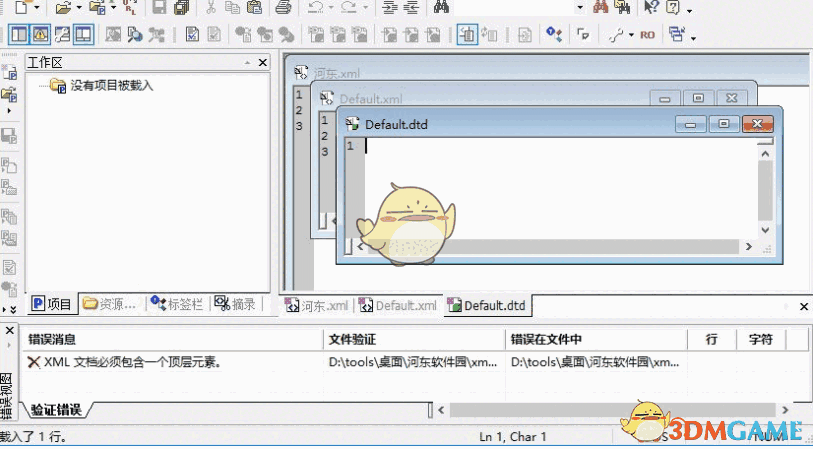
Task: Switch to the 项目 tab
Action: (x=51, y=304)
